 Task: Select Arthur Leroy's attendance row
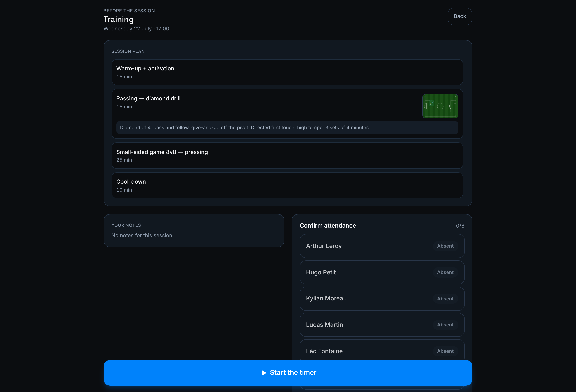[382, 246]
